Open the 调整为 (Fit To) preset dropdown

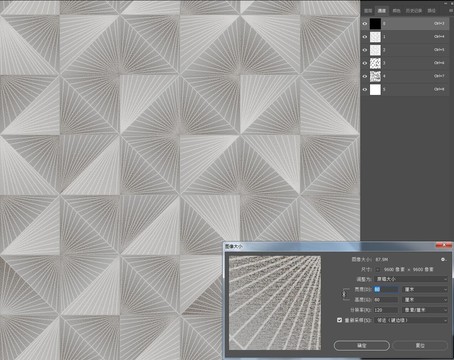click(x=411, y=279)
